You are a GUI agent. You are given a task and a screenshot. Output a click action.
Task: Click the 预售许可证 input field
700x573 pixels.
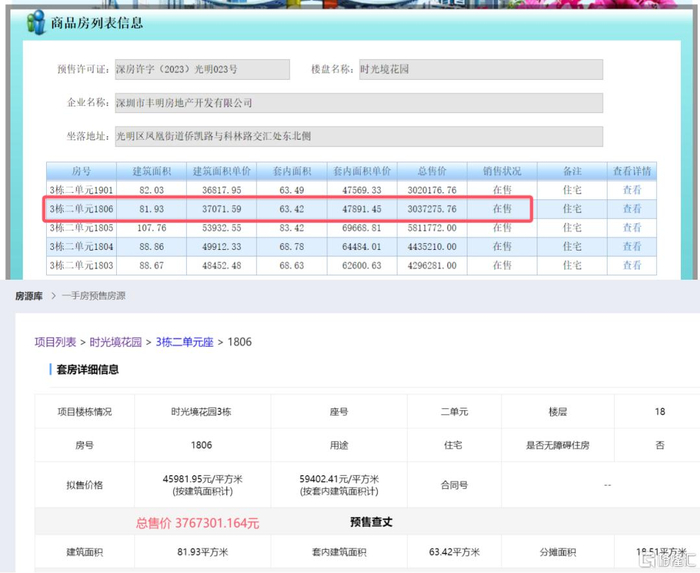(x=201, y=70)
